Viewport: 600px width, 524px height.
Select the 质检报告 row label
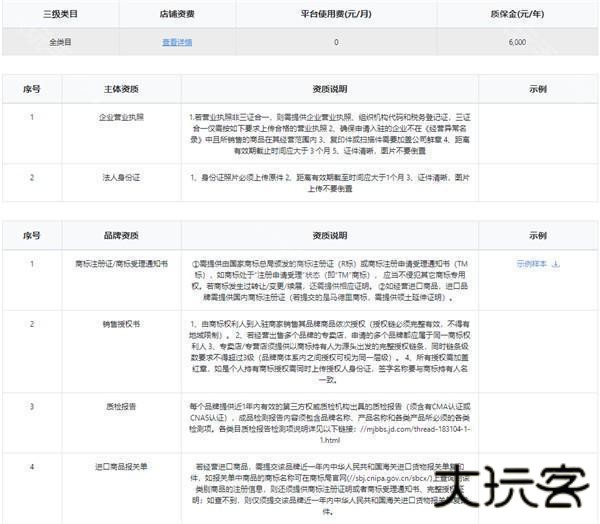121,406
